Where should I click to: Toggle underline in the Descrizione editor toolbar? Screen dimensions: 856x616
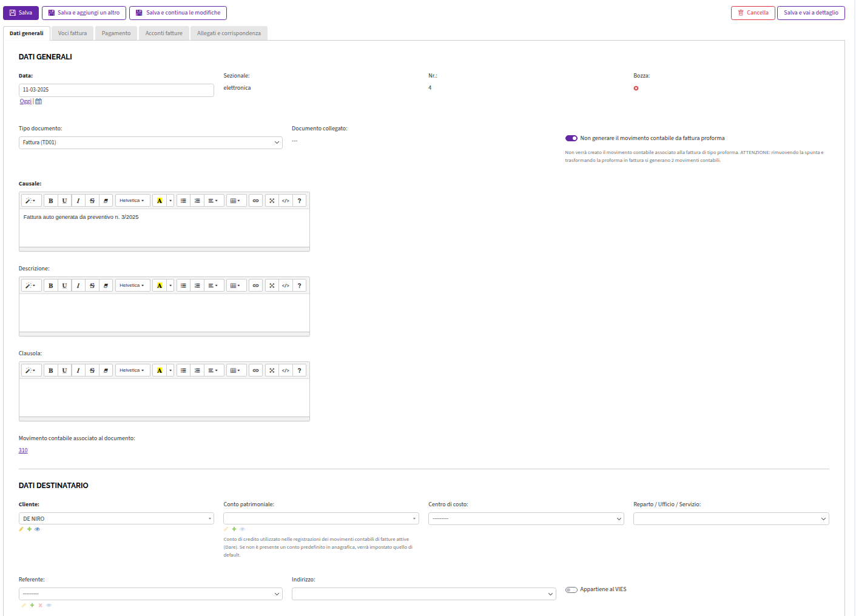(x=64, y=286)
